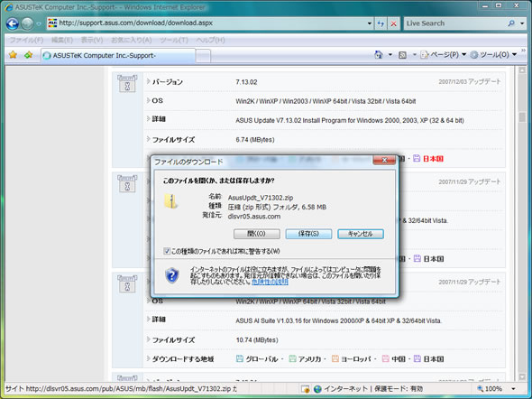This screenshot has width=532, height=399.
Task: Click the browser Forward arrow button
Action: [27, 23]
